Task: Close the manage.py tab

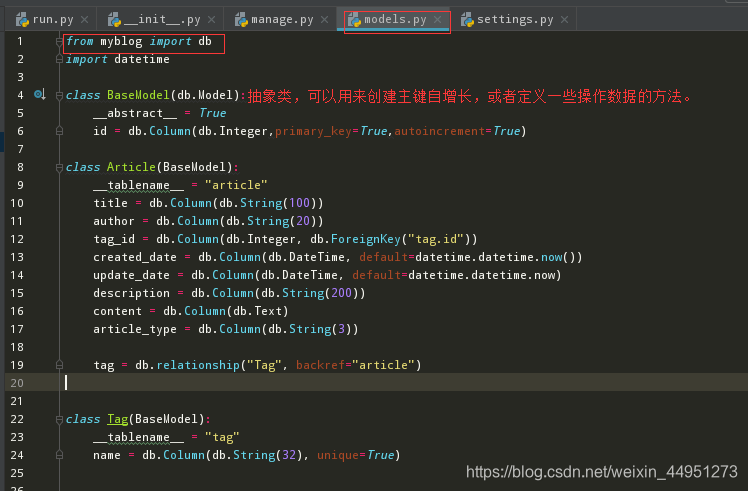Action: point(324,20)
